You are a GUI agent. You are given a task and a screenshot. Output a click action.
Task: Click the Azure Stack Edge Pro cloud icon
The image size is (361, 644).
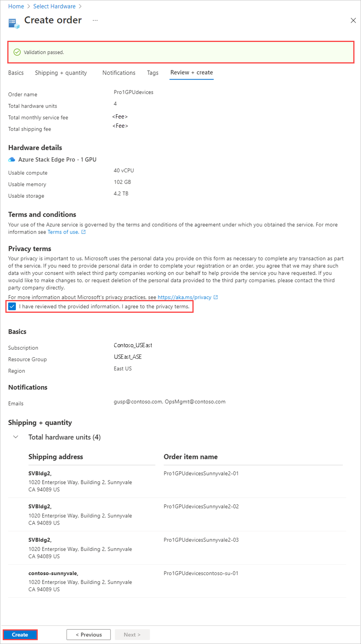(x=12, y=159)
